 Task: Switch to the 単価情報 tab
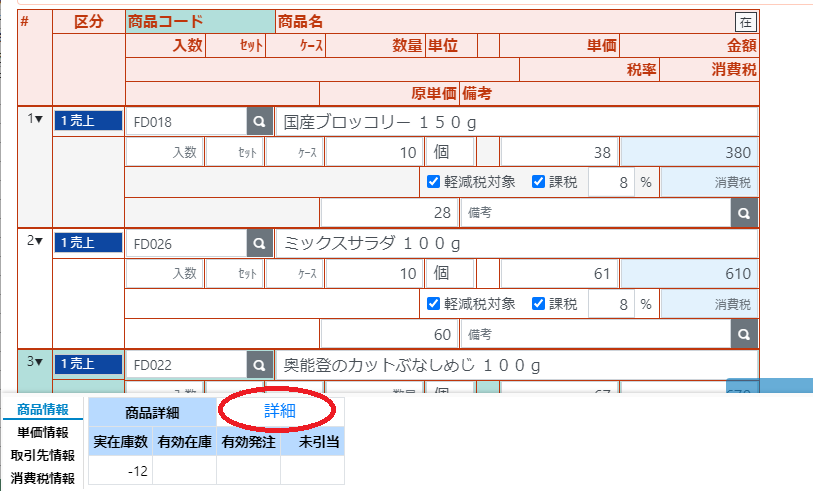pos(43,432)
